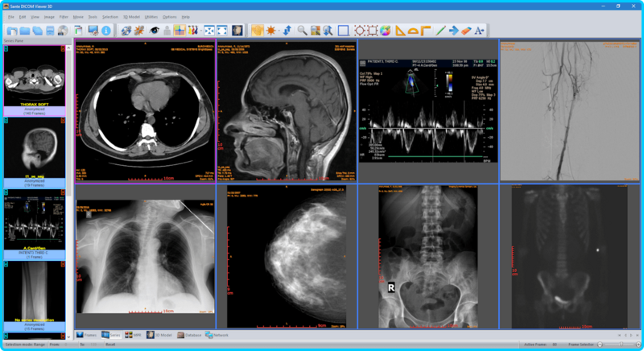Viewport: 644px width, 351px height.
Task: Click Frame Selector slider handle
Action: click(621, 345)
